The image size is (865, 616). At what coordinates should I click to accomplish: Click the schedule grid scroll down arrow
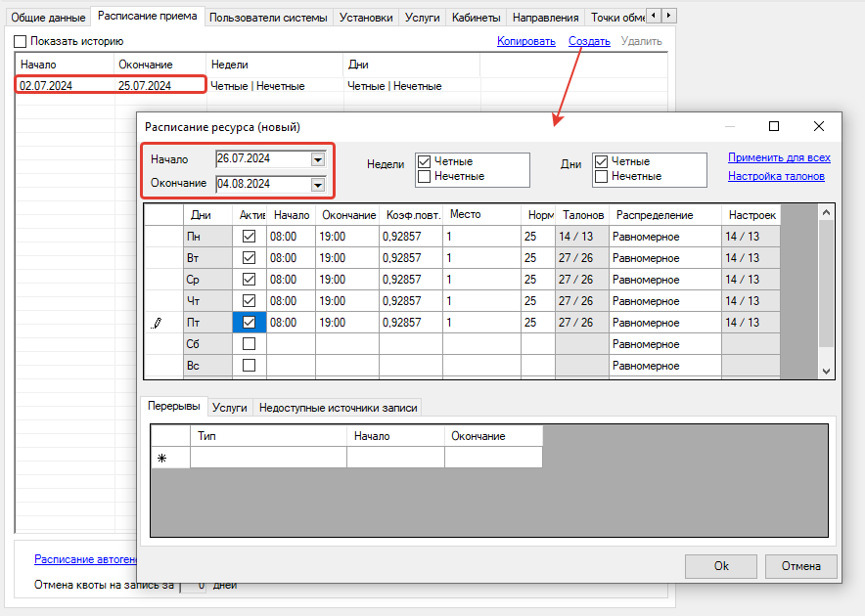tap(826, 372)
